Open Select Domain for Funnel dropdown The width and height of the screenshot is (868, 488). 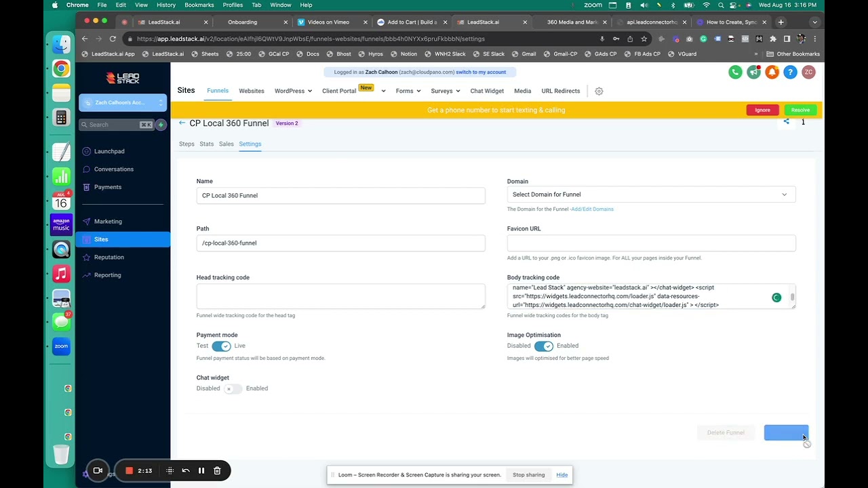point(651,195)
